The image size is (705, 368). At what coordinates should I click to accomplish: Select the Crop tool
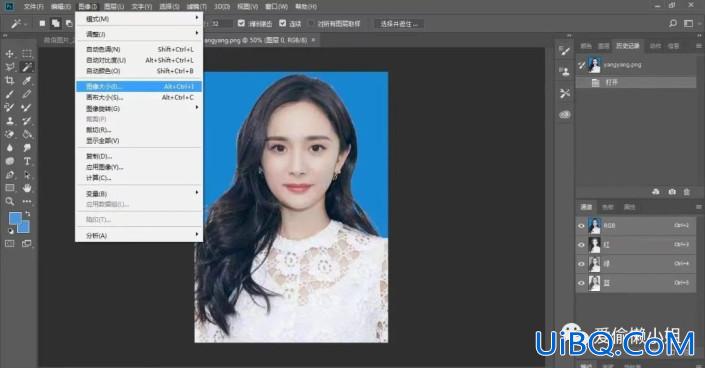pyautogui.click(x=9, y=81)
